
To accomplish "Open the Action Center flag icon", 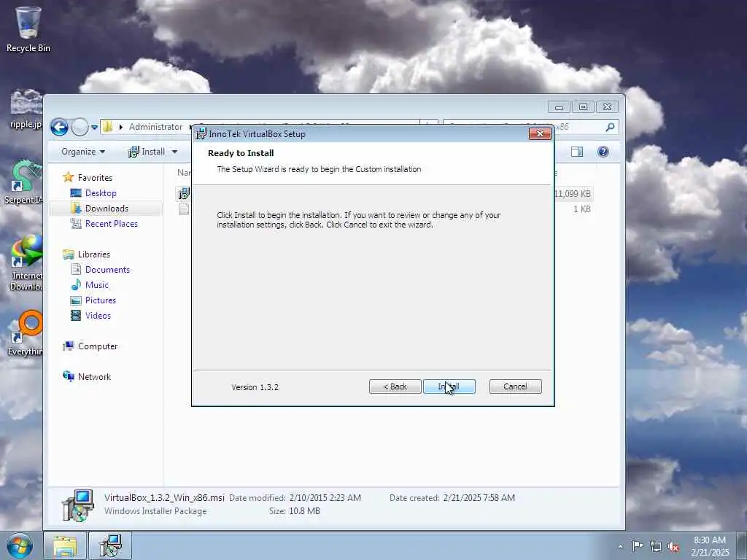I will click(638, 545).
